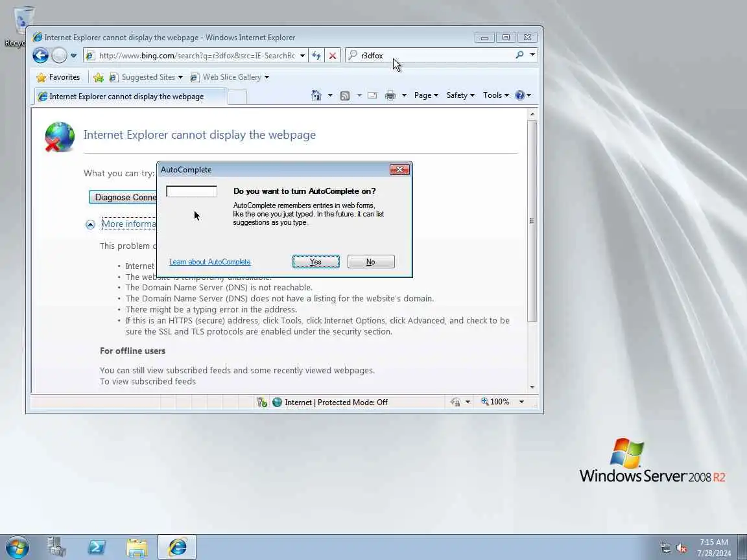
Task: Click the pop-up blocker status bar icon
Action: point(261,402)
